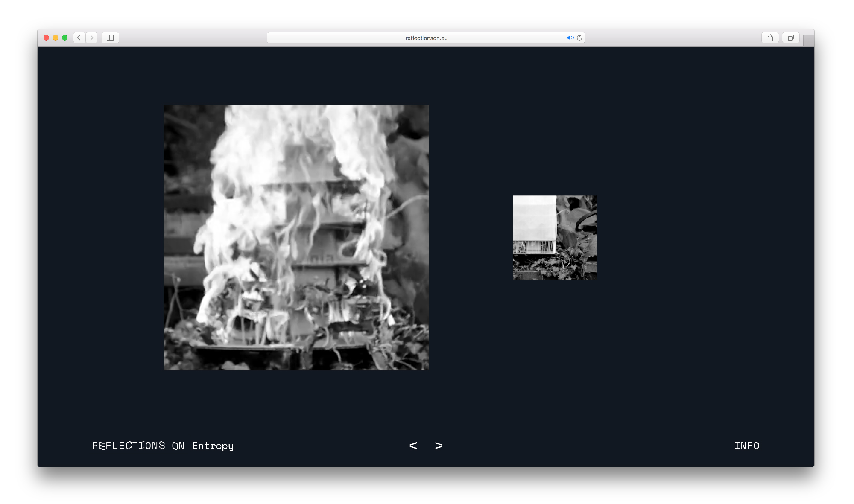Open the INFO link
Image resolution: width=854 pixels, height=504 pixels.
coord(747,446)
